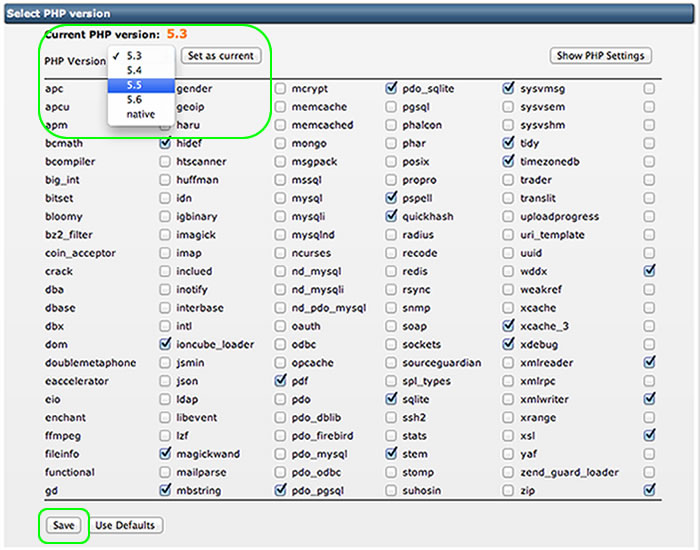Open Show PHP Settings
This screenshot has height=550, width=700.
pos(600,56)
